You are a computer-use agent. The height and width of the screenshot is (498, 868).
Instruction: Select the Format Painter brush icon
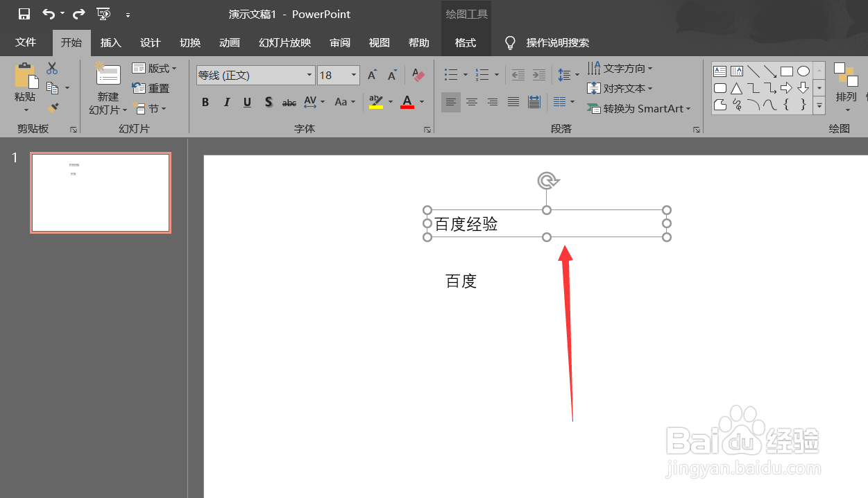point(52,108)
